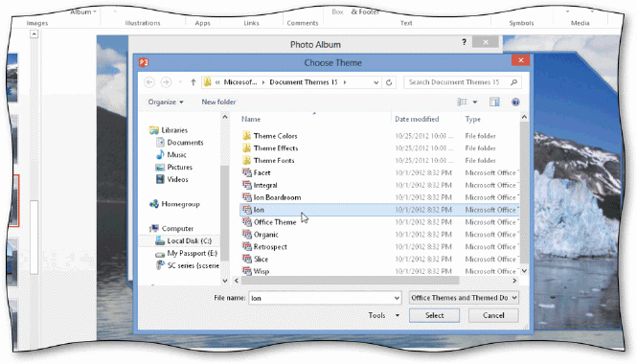
Task: Select the Integral file name
Action: 265,185
